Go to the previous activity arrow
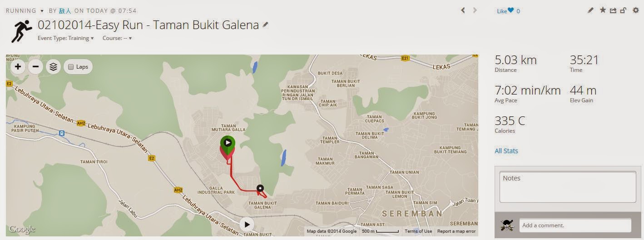 (463, 10)
